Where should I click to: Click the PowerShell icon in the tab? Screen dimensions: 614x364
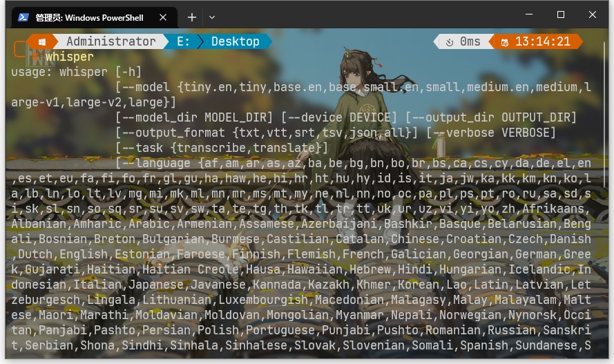tap(23, 17)
